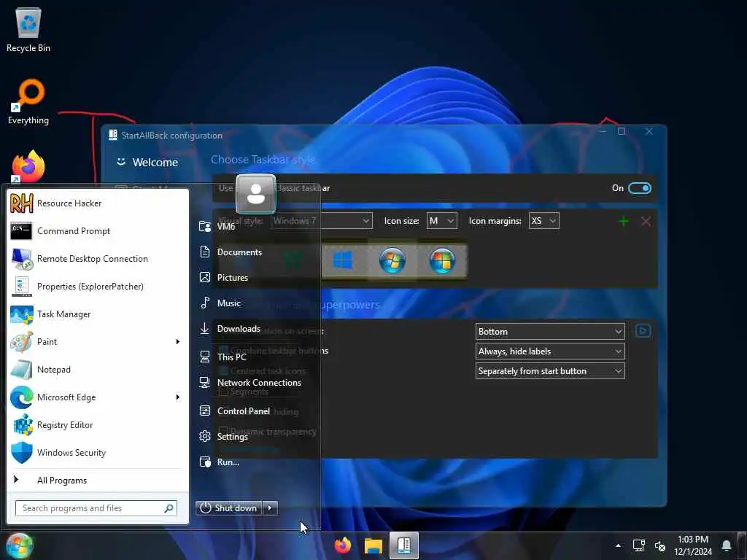The image size is (747, 560).
Task: Expand Microsoft Edge jump list arrow
Action: point(178,397)
